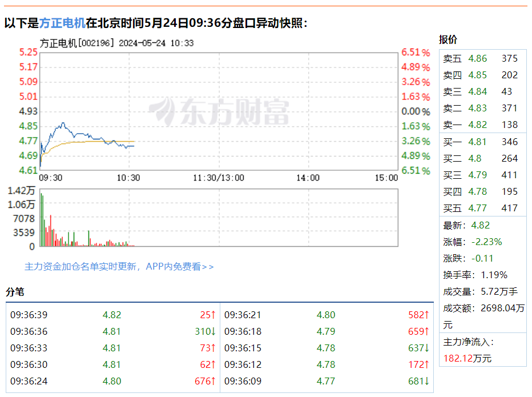The width and height of the screenshot is (532, 397).
Task: Click the 成交额 2698.04万元 entry
Action: coord(483,316)
